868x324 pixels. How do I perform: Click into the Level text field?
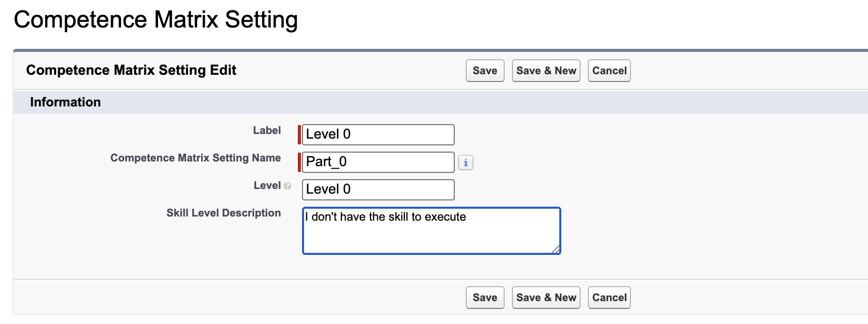pos(378,190)
